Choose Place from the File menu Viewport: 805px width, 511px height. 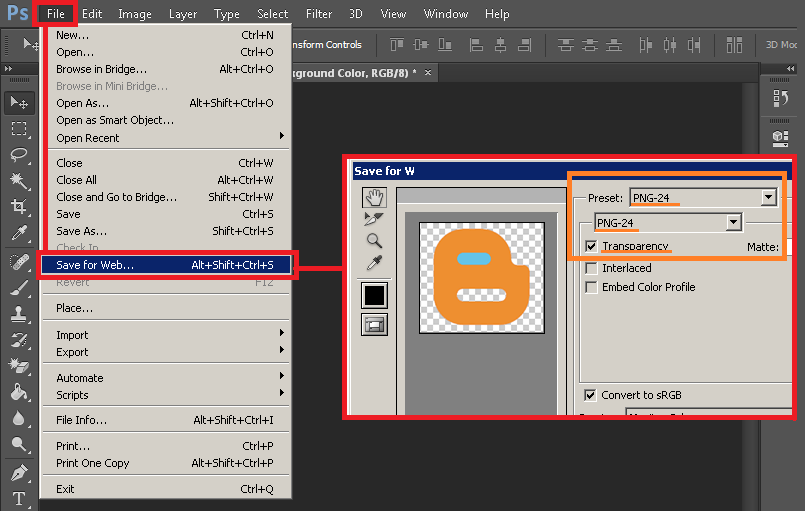pos(166,308)
